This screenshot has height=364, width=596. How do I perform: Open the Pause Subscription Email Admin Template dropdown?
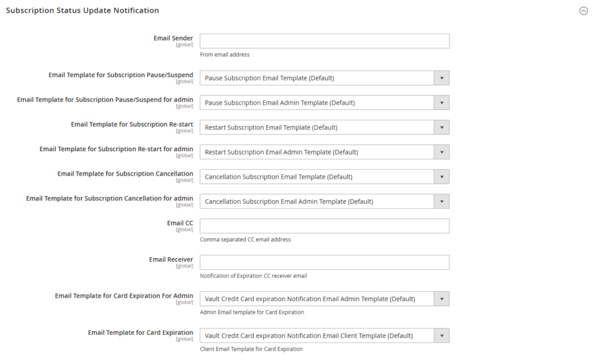tap(317, 103)
